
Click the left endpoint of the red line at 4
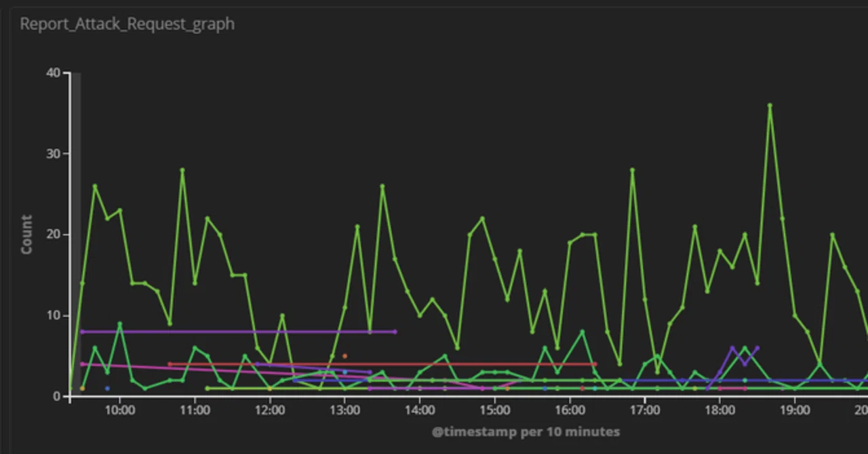click(170, 365)
